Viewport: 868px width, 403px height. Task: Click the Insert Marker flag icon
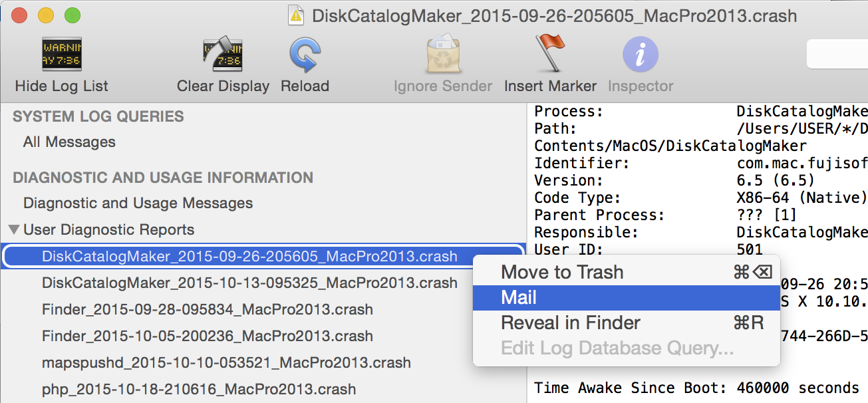click(x=550, y=53)
